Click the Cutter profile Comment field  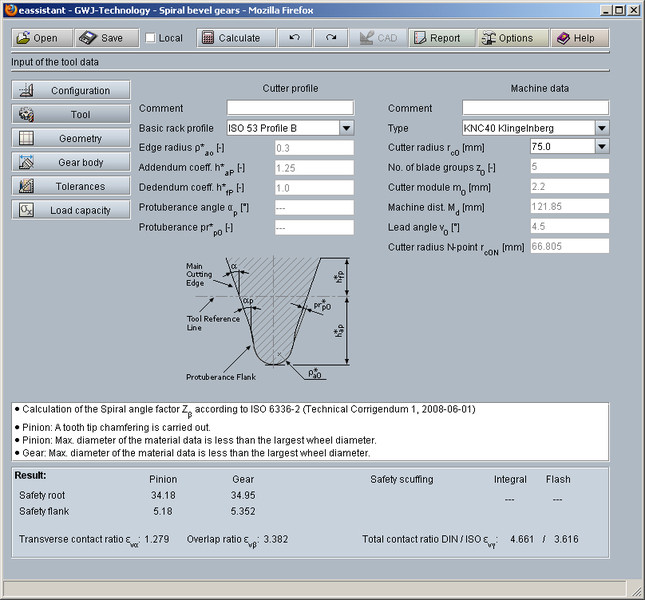pyautogui.click(x=290, y=108)
